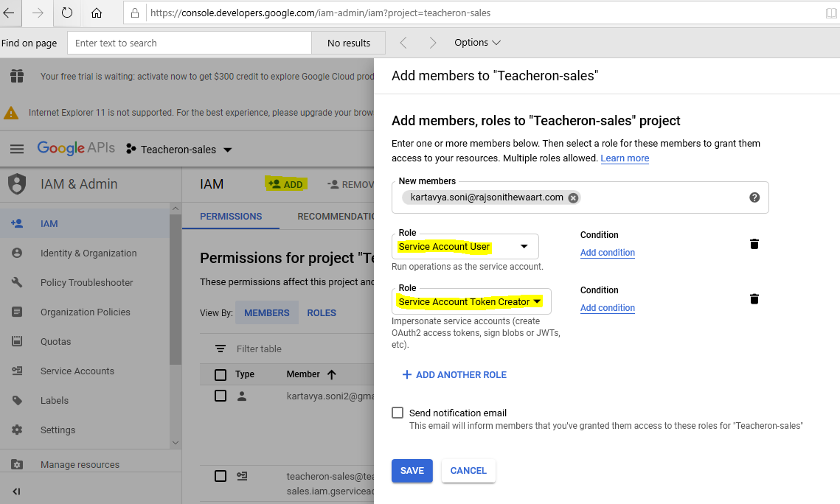The image size is (840, 504).
Task: Delete the Service Account Token Creator role
Action: pos(754,298)
